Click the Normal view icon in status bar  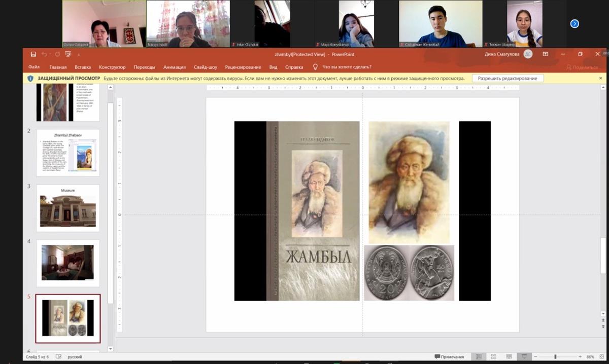click(x=478, y=357)
